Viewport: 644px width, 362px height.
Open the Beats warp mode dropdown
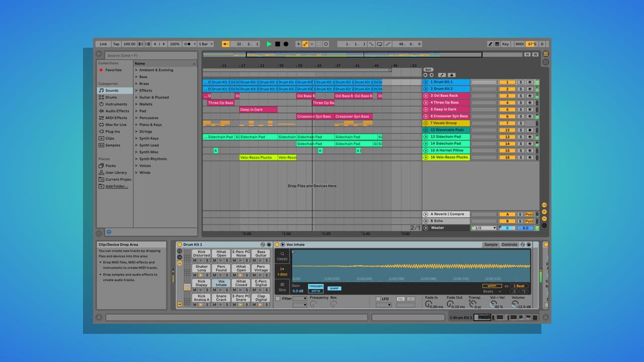click(x=492, y=292)
